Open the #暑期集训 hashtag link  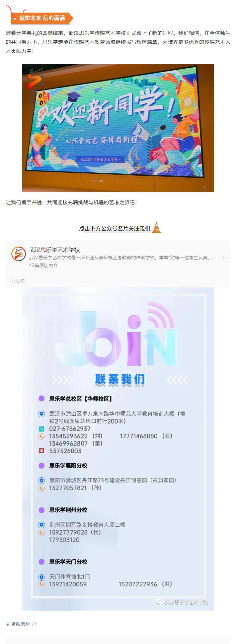(18, 623)
